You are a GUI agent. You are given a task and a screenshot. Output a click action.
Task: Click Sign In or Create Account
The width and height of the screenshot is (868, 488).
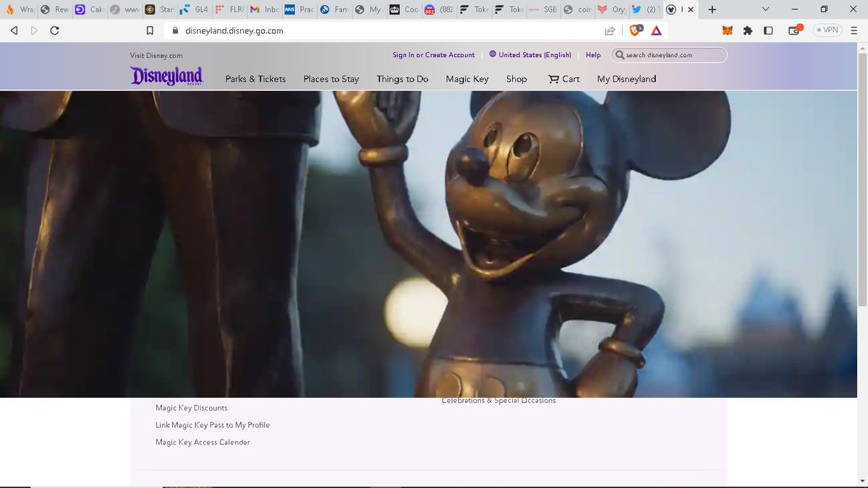434,55
